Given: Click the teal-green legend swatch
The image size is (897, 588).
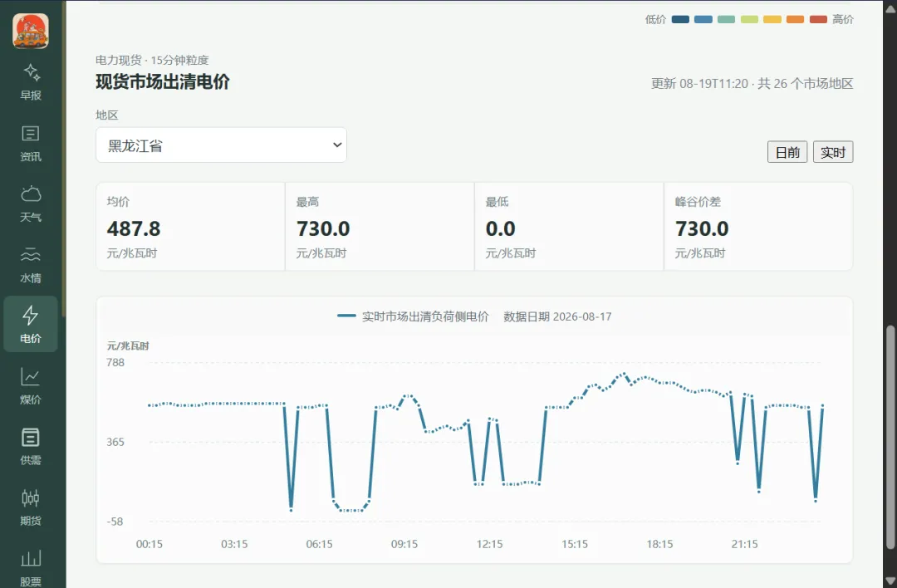Looking at the screenshot, I should click(x=726, y=19).
